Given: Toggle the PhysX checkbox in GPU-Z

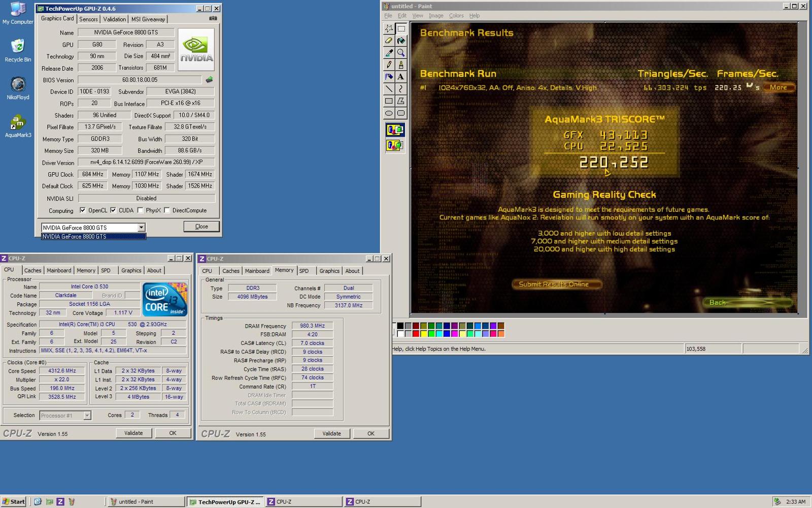Looking at the screenshot, I should [x=140, y=210].
